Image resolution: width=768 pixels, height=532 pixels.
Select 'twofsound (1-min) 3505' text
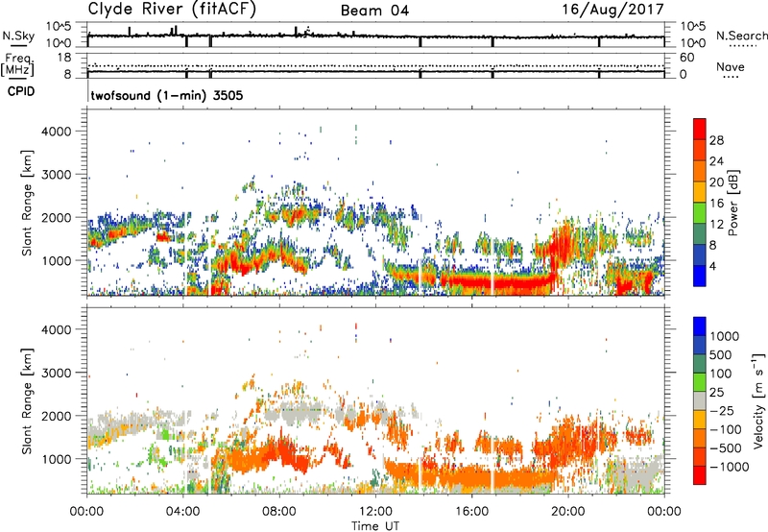tap(166, 95)
